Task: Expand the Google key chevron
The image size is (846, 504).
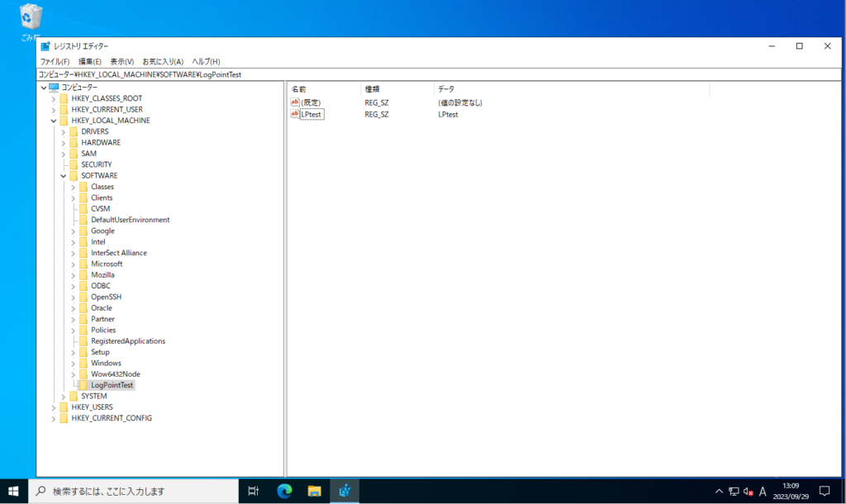Action: coord(73,231)
